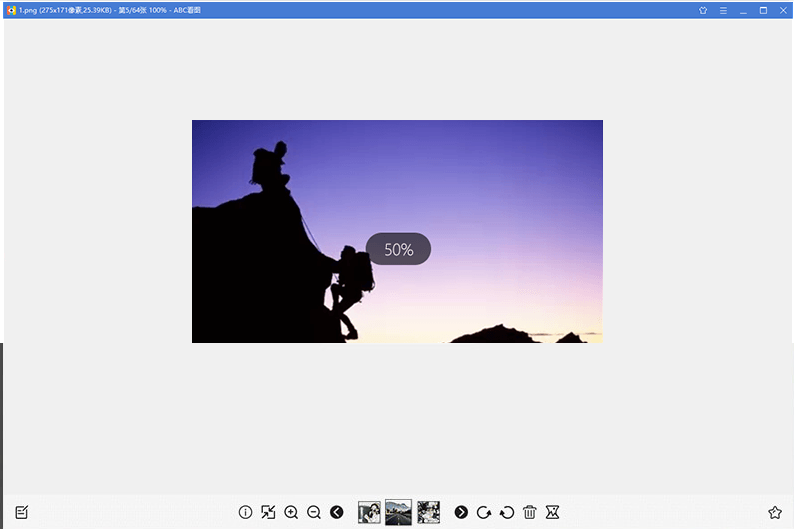Screen dimensions: 794x529
Task: Select the woman portrait thumbnail
Action: pos(369,512)
